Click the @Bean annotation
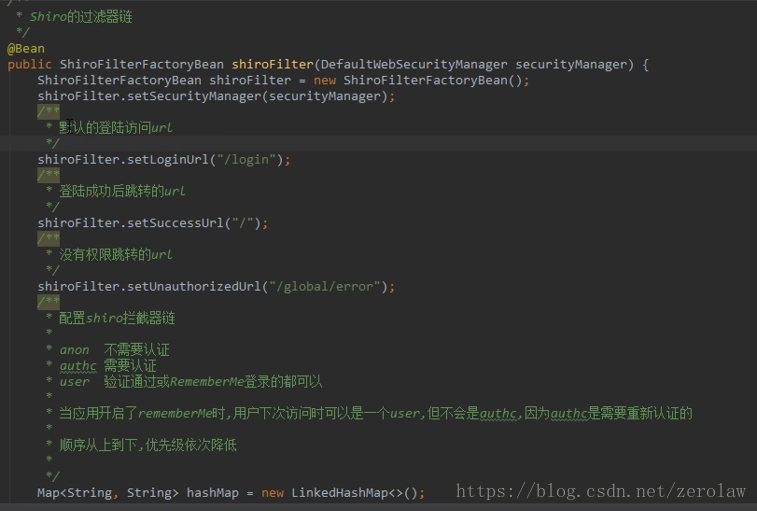Screen dimensions: 757x511 (26, 49)
